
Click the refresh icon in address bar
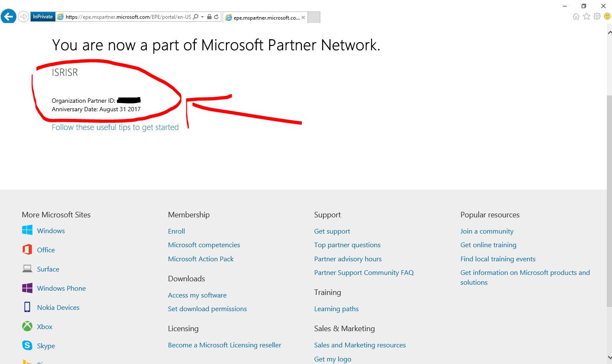click(216, 17)
